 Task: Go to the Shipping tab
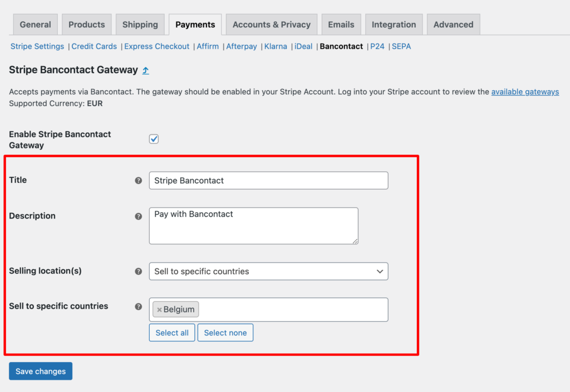(x=140, y=24)
